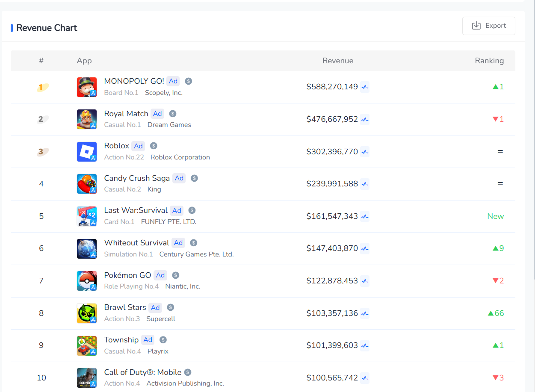The image size is (535, 392).
Task: Click the Ad badge next to Candy Crush Saga
Action: point(179,178)
